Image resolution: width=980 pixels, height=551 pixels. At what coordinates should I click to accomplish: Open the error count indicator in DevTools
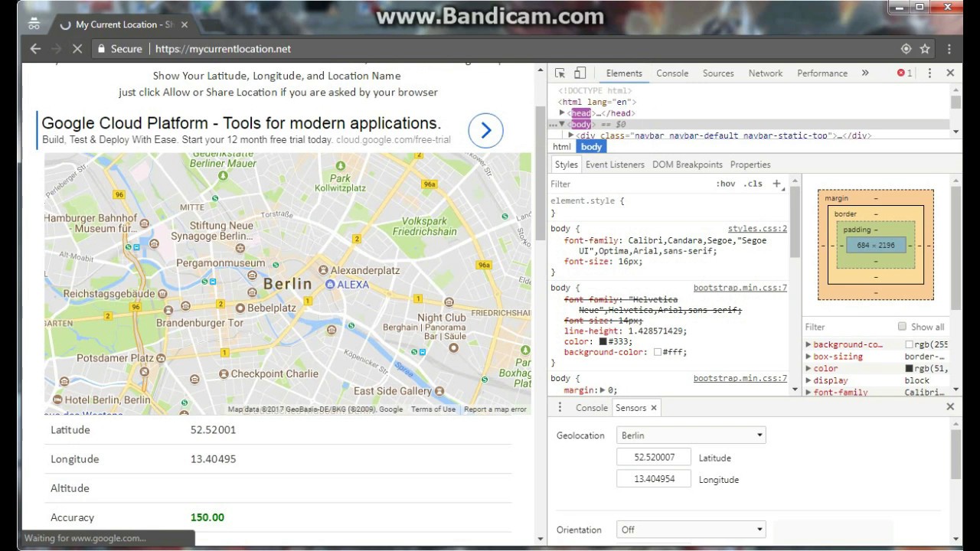(904, 73)
